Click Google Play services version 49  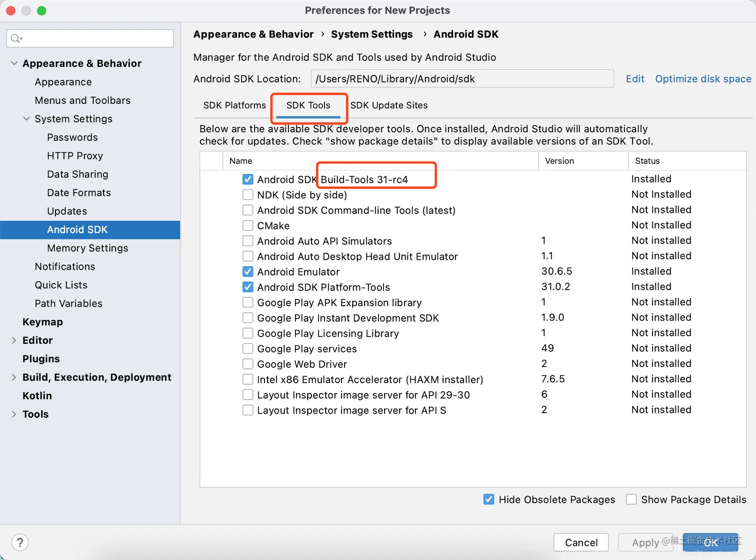[547, 348]
